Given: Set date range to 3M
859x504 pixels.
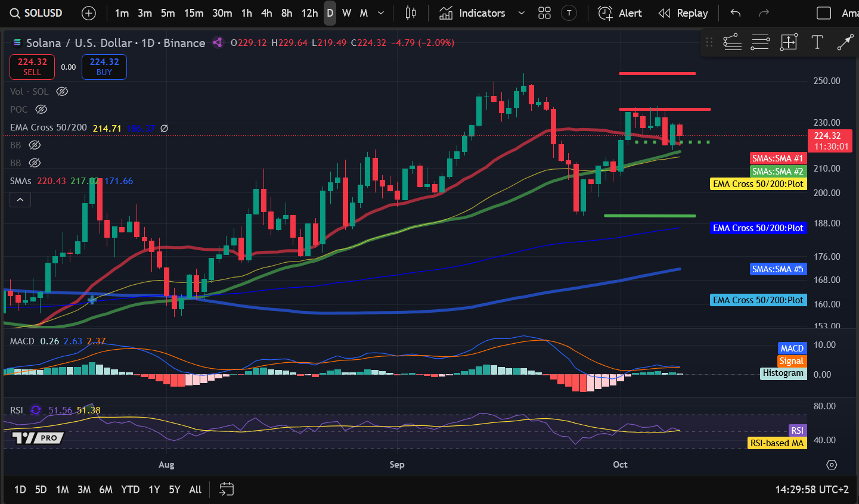Looking at the screenshot, I should 84,490.
